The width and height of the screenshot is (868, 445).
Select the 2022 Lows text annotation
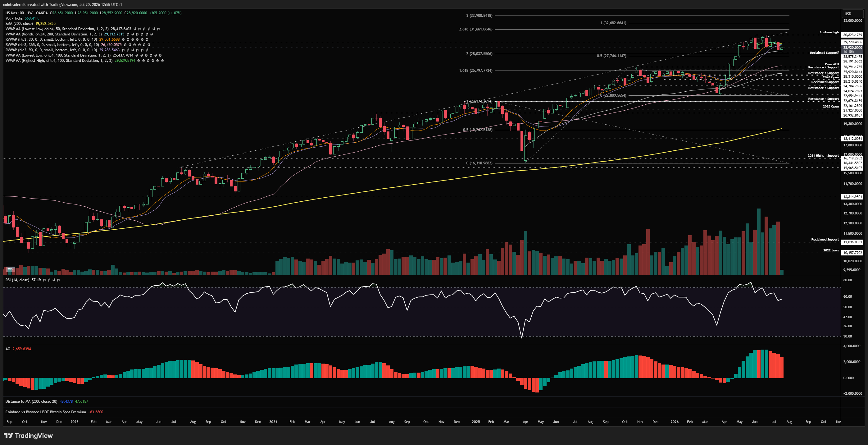pyautogui.click(x=831, y=250)
